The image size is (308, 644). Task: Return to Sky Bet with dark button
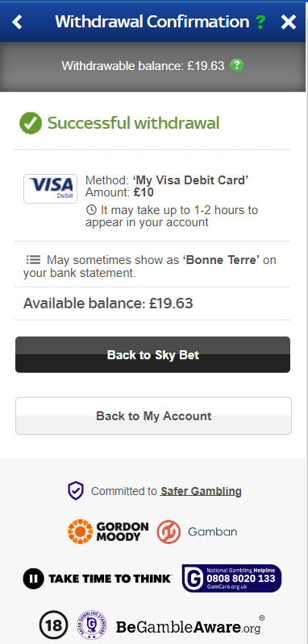coord(152,355)
